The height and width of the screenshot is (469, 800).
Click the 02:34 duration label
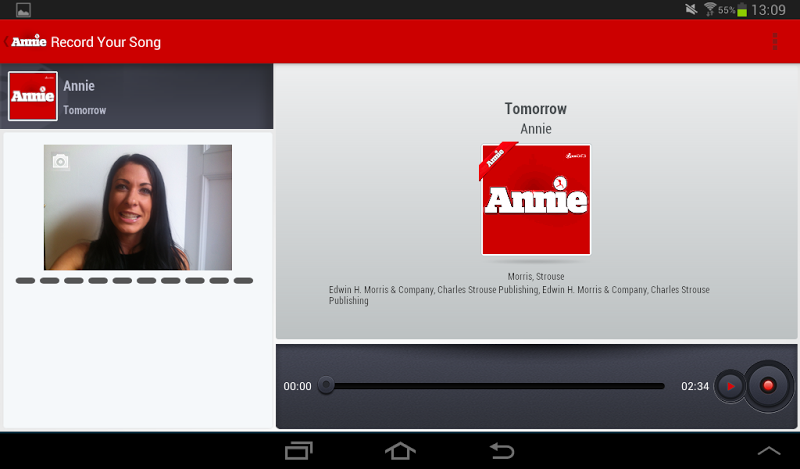[695, 386]
